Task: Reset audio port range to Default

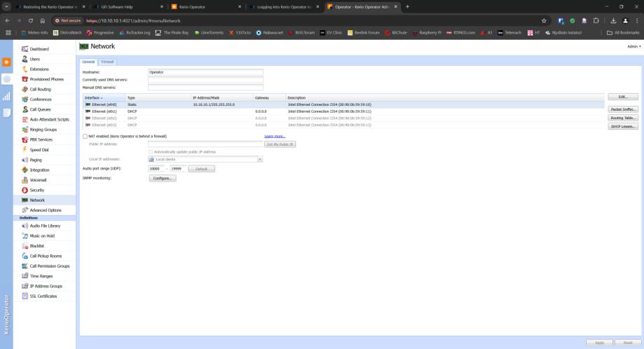Action: point(201,169)
